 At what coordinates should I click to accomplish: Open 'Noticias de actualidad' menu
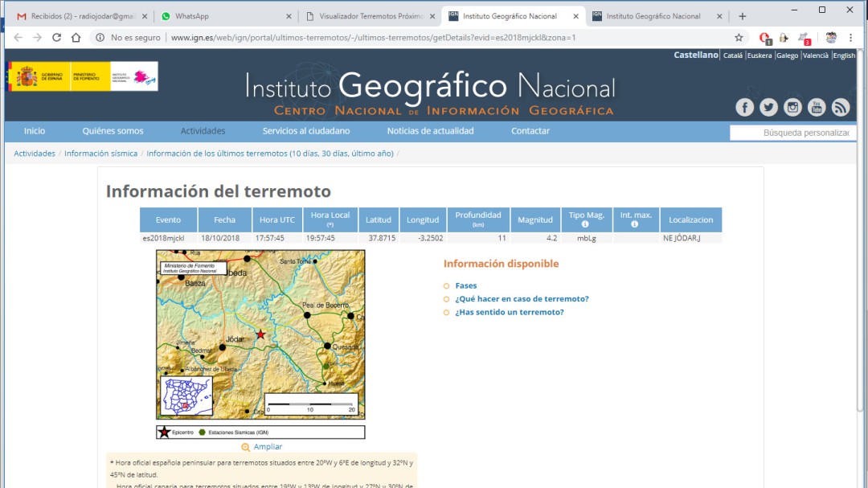(x=430, y=131)
